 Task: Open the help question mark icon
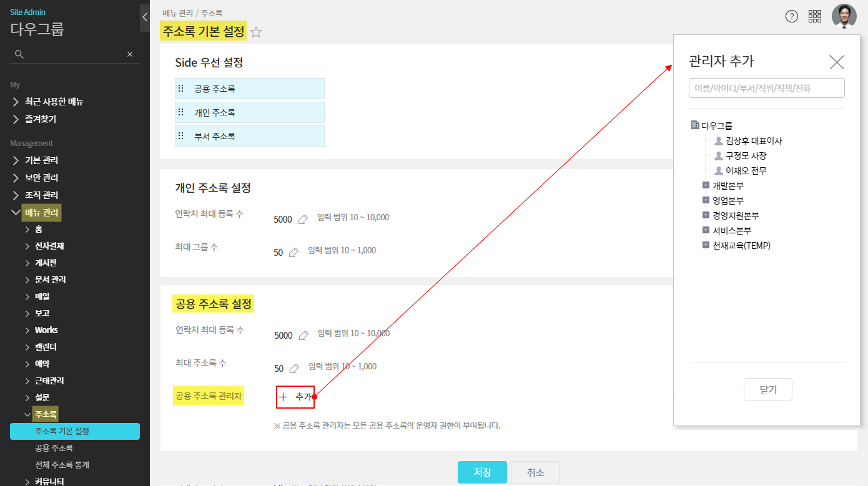click(792, 17)
